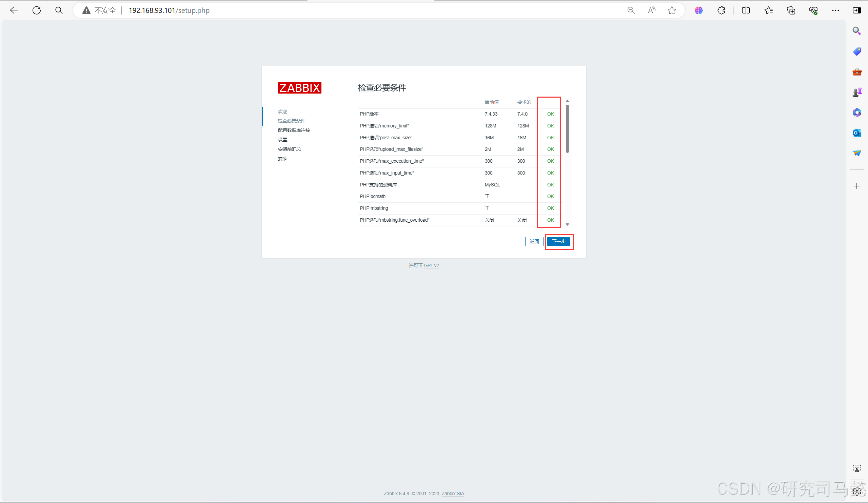Click the upload_max_filesize option row label

coord(391,149)
